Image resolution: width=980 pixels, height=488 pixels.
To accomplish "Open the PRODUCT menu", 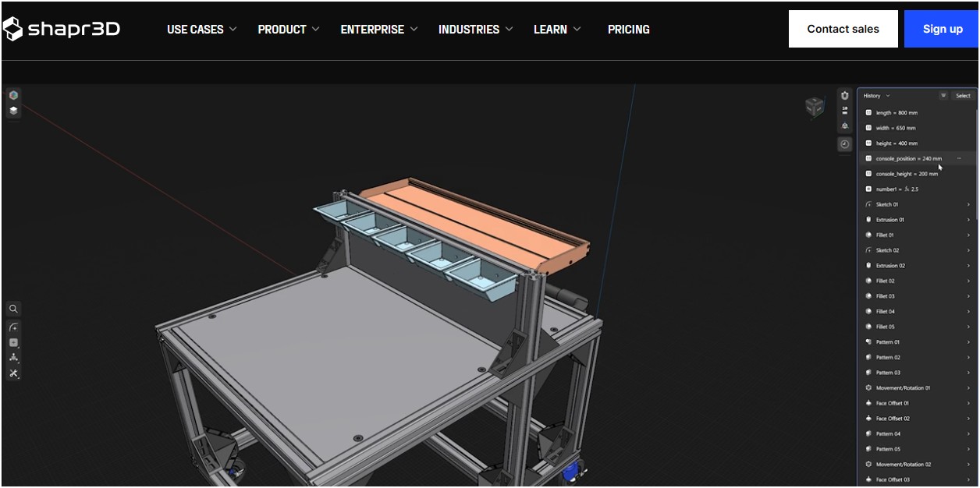I will 288,30.
